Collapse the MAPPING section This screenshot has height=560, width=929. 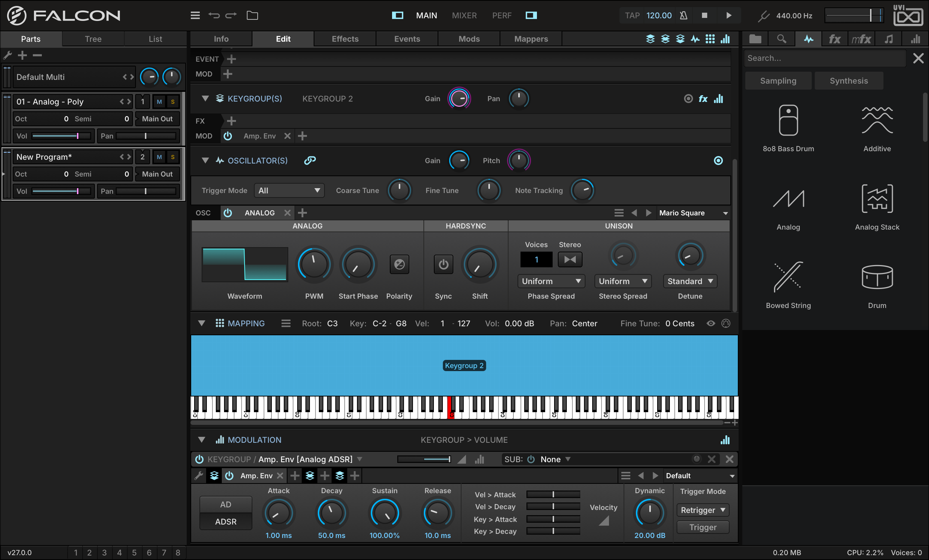(202, 323)
